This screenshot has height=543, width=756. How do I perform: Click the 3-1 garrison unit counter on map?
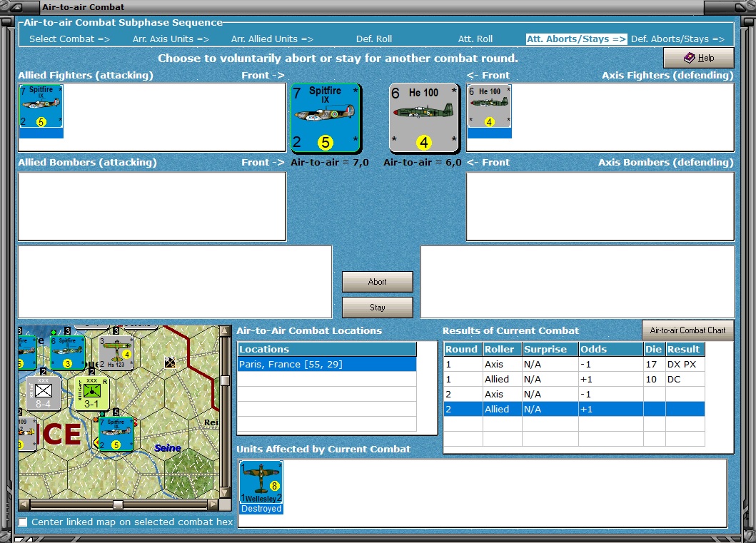click(91, 392)
